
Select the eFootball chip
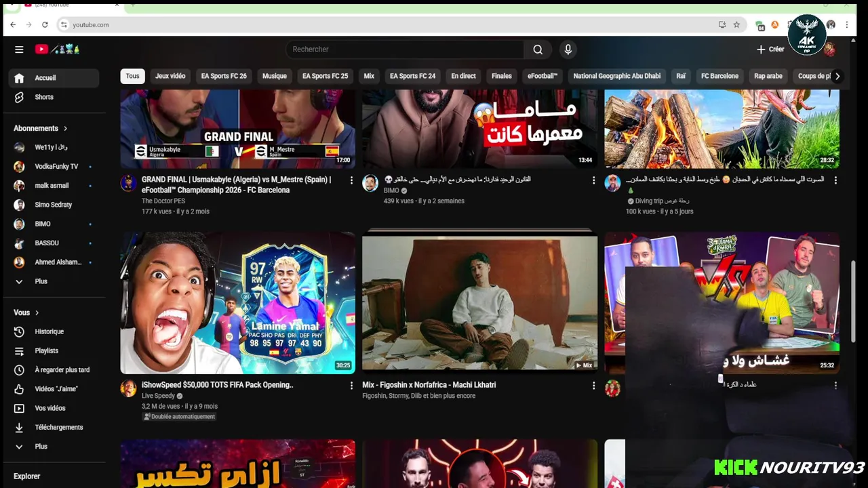coord(542,76)
